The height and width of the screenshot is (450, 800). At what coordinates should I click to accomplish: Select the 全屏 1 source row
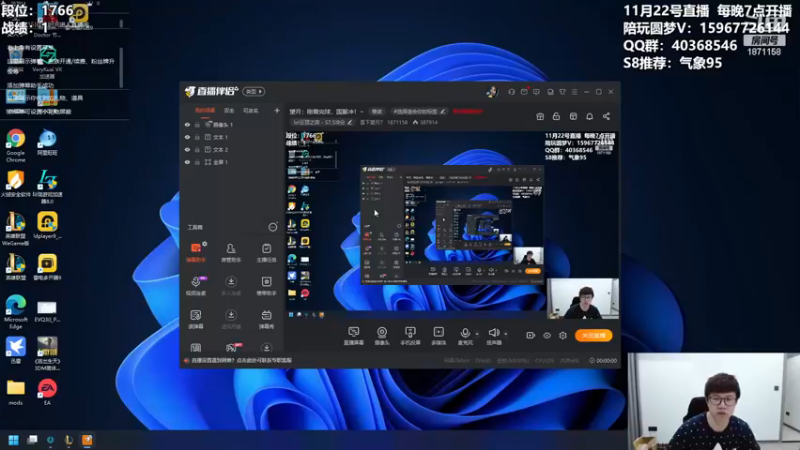232,162
